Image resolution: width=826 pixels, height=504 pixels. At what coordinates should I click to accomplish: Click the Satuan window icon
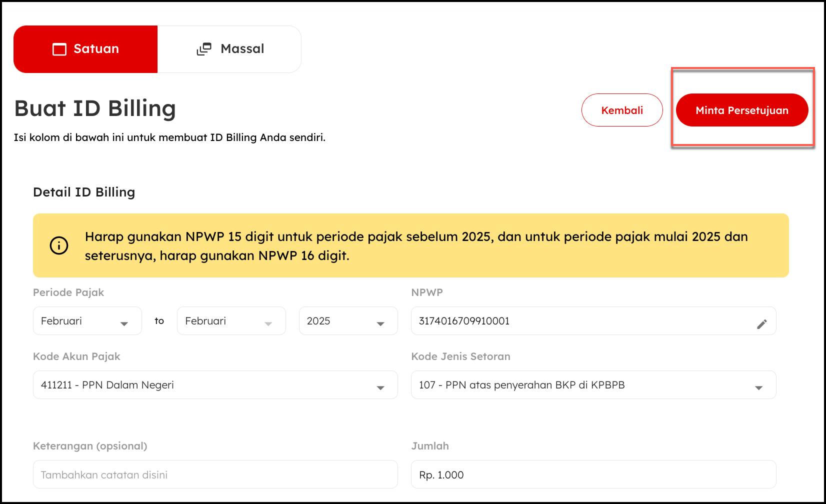pos(59,49)
